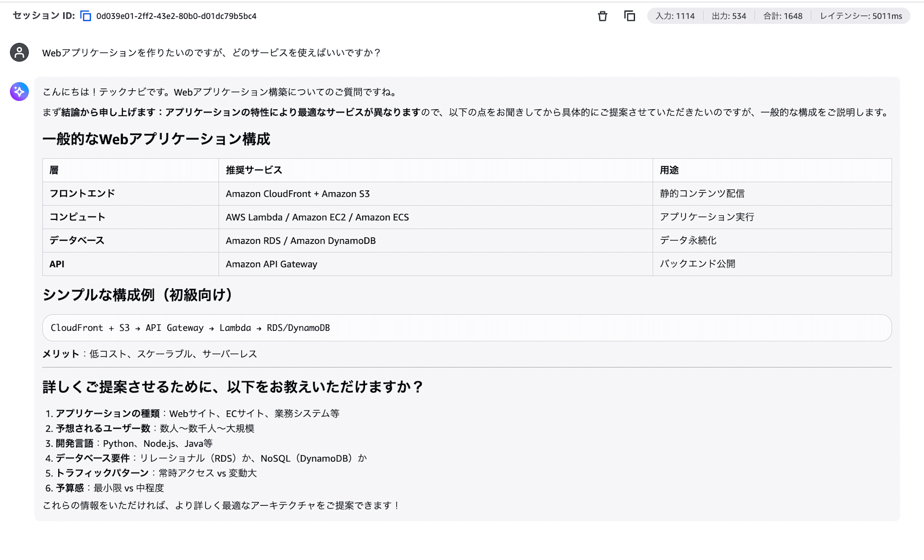
Task: Click the 入力: 1114 token count
Action: pyautogui.click(x=675, y=16)
